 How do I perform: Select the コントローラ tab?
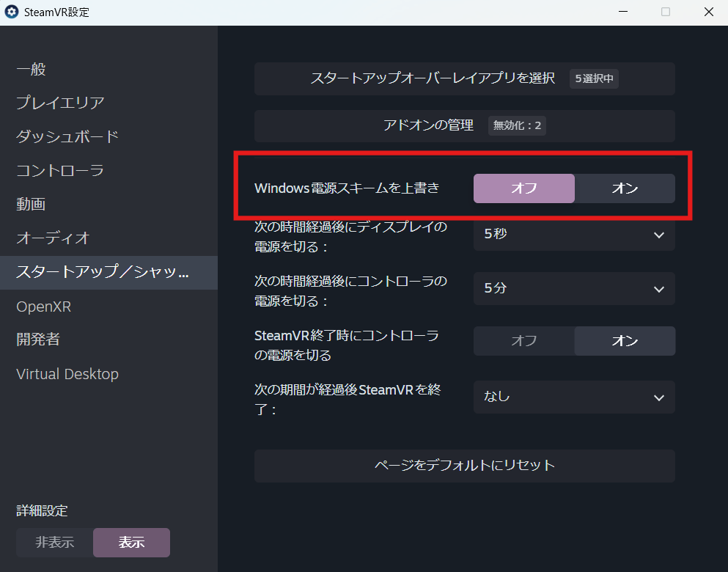(x=60, y=171)
